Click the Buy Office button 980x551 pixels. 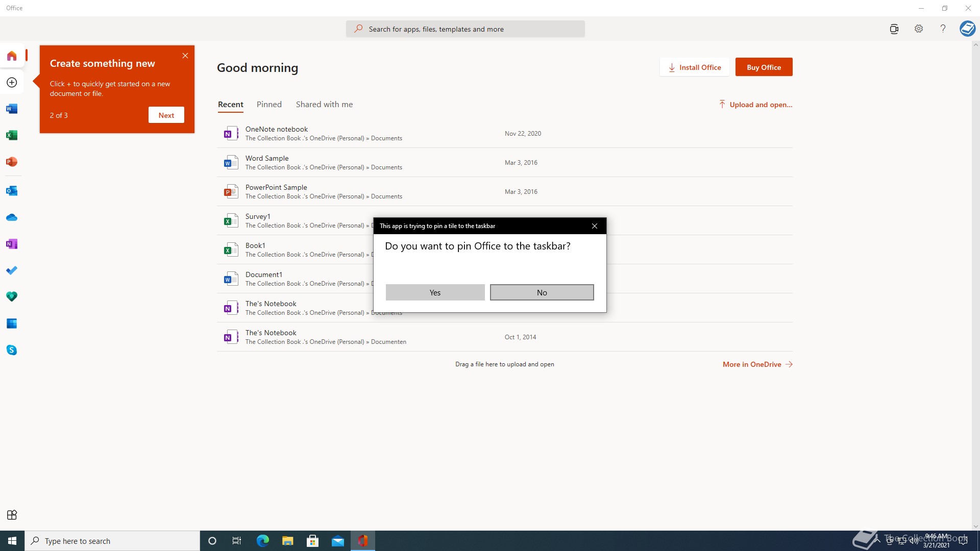coord(764,67)
